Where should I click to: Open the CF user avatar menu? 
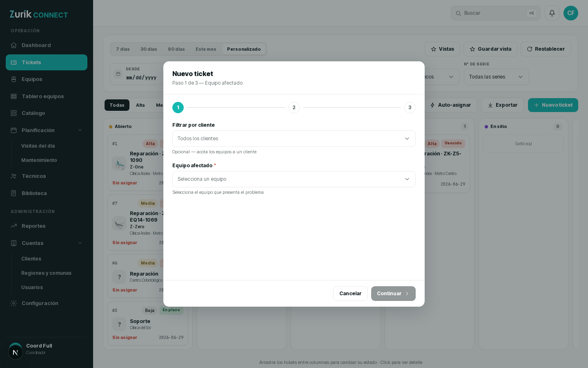[x=571, y=13]
